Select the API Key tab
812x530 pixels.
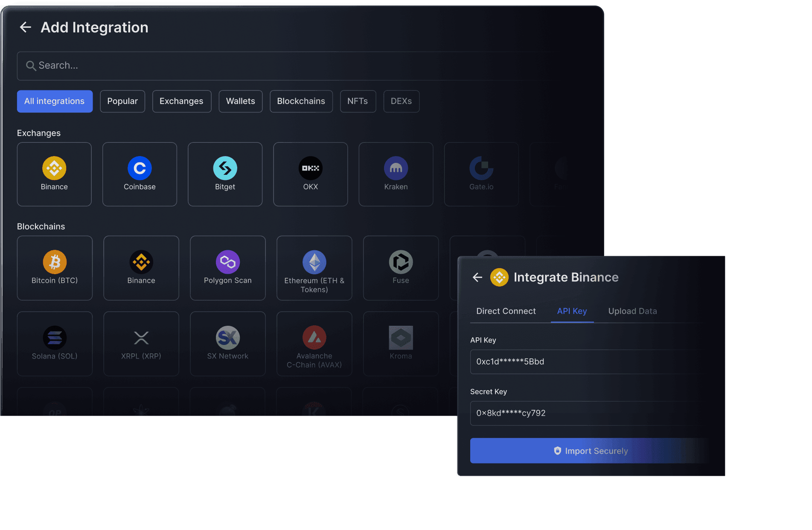click(x=572, y=311)
